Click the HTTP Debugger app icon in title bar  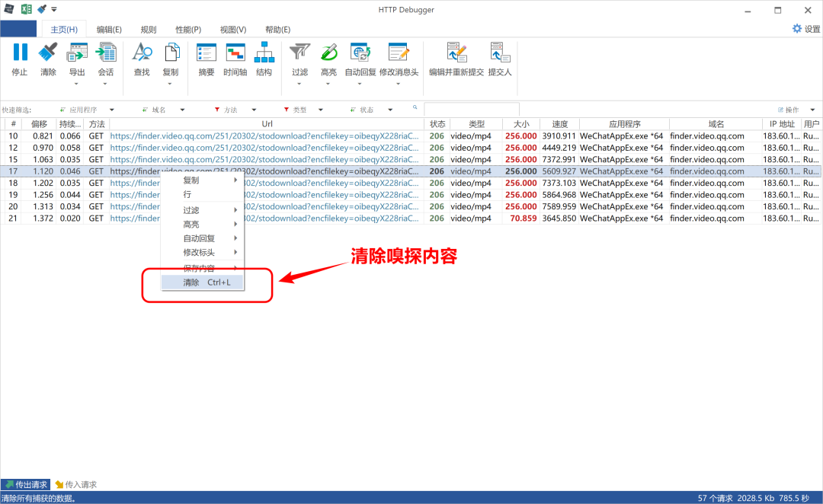point(9,9)
